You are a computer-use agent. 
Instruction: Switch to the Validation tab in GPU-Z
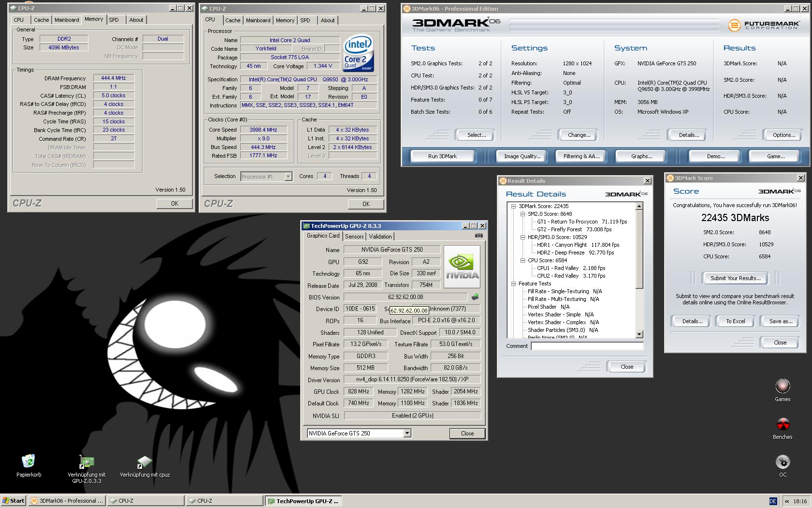coord(380,237)
